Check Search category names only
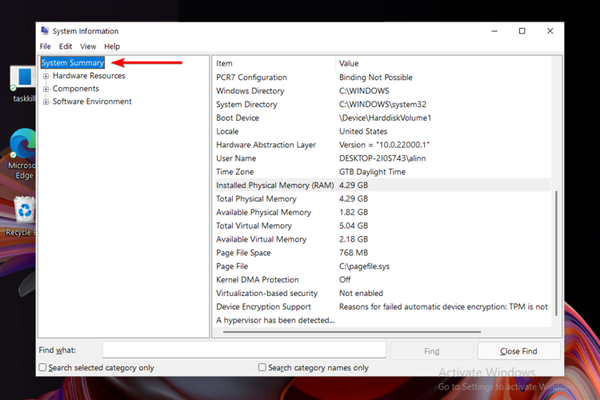The width and height of the screenshot is (600, 400). [264, 368]
